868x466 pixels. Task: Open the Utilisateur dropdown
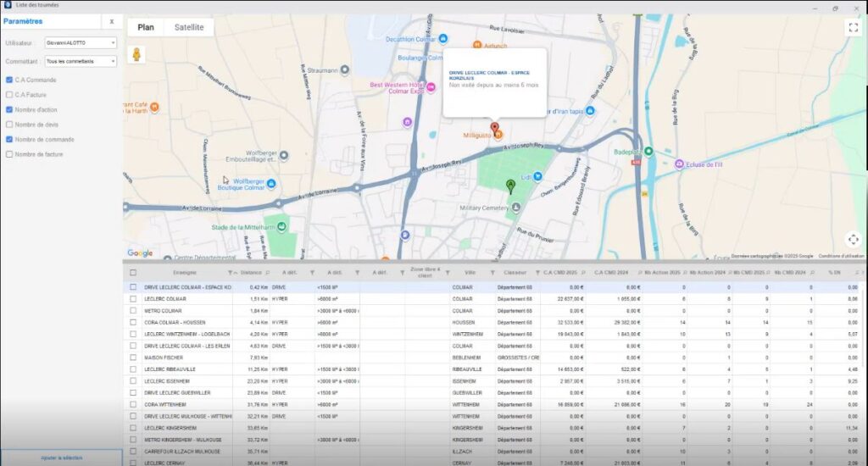(81, 42)
